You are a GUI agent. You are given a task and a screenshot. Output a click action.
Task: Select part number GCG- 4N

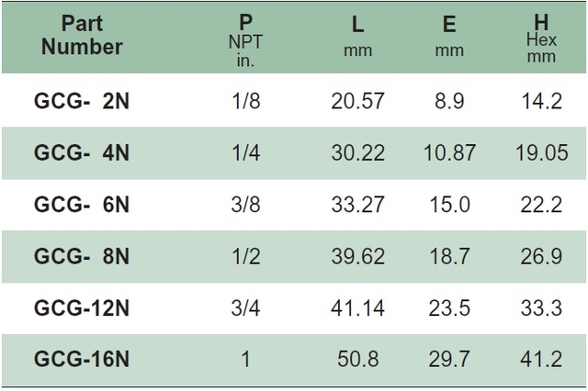82,152
